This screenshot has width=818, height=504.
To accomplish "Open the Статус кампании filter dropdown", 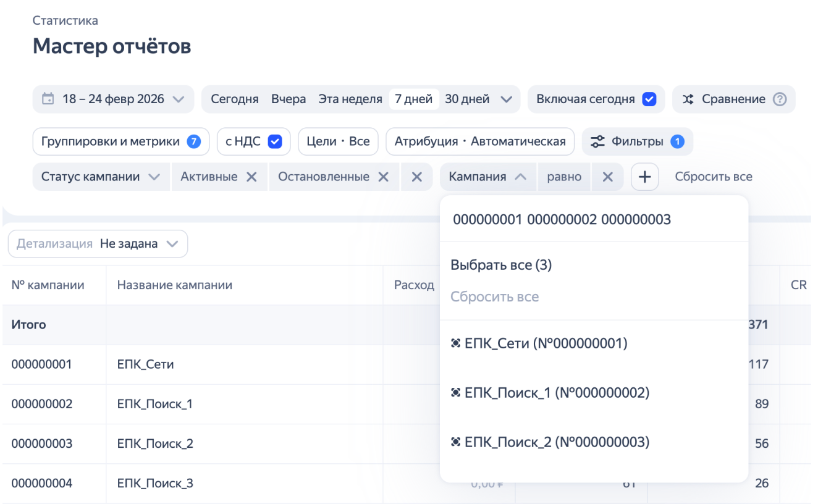I will tap(101, 177).
